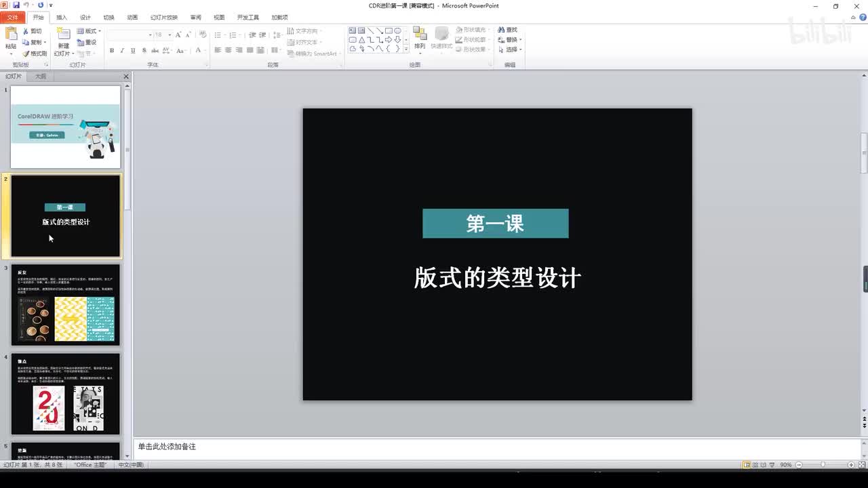Open the font size combo box
868x488 pixels.
pos(163,35)
